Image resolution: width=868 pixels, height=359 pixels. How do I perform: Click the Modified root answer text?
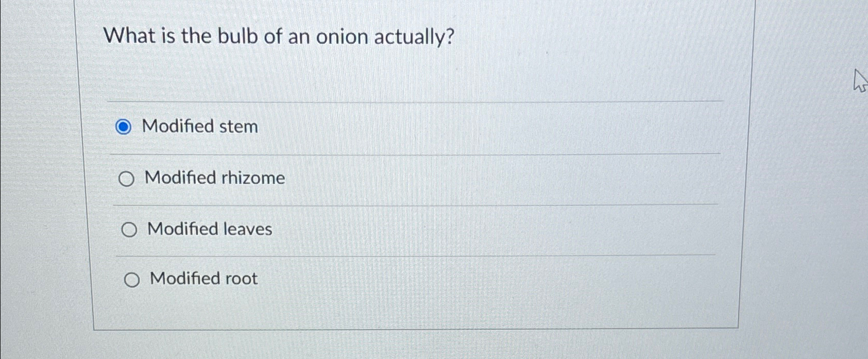201,279
